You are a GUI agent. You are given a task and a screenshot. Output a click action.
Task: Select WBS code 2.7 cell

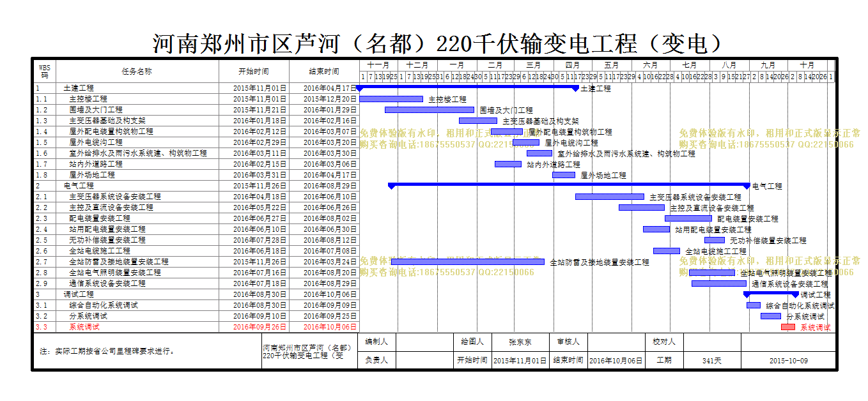click(x=45, y=262)
